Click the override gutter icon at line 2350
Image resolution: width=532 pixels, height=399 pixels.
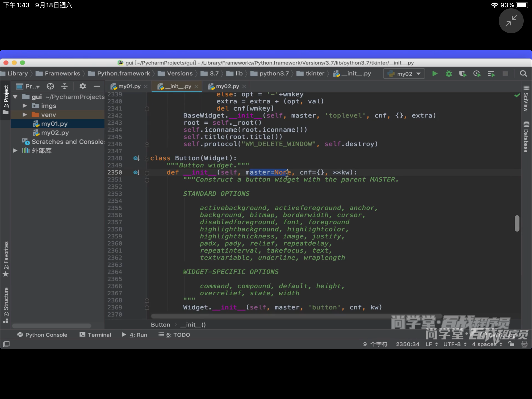[x=136, y=172]
